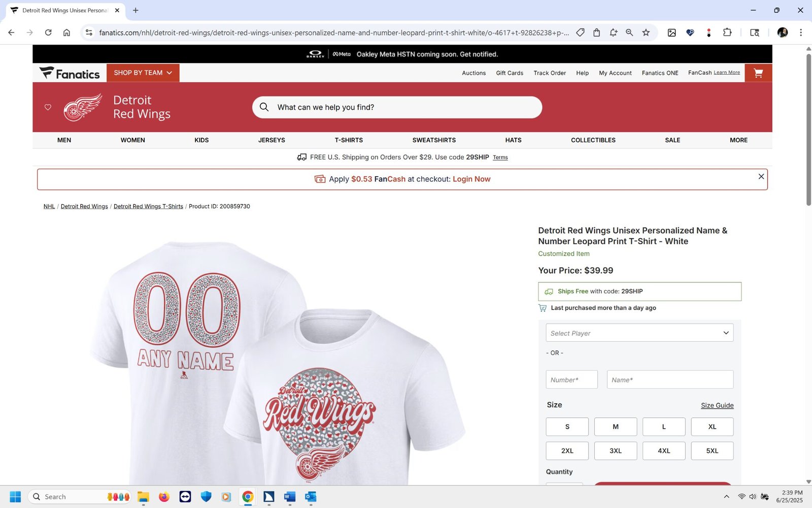Click the NHL breadcrumb link
The height and width of the screenshot is (508, 812).
pyautogui.click(x=49, y=206)
